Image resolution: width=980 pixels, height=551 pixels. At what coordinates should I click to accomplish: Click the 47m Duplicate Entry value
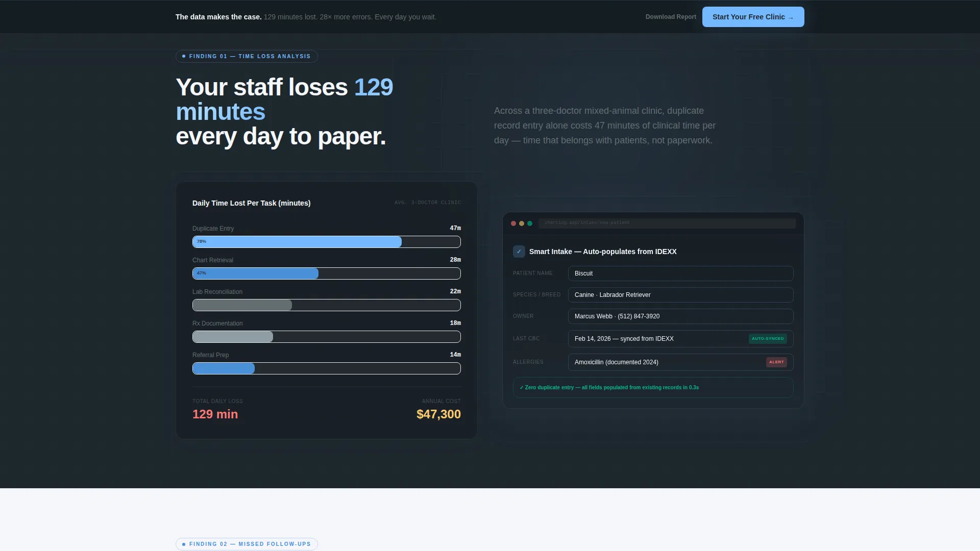tap(455, 228)
